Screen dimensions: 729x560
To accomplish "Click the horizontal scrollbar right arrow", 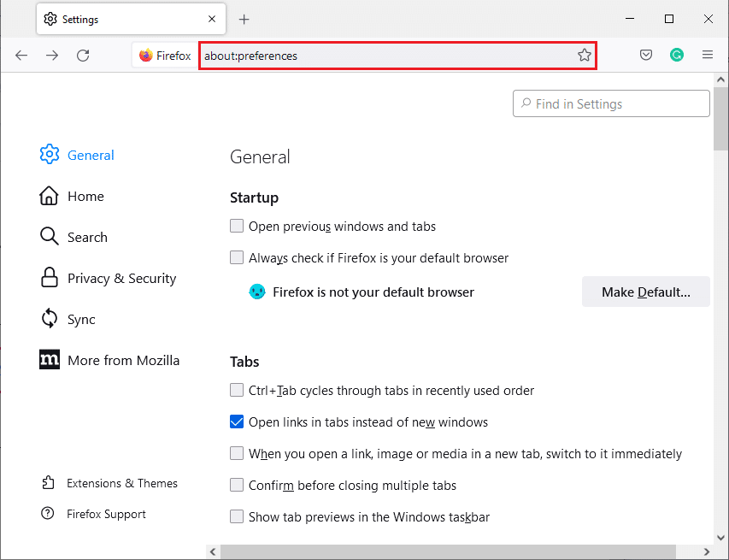I will tap(706, 552).
